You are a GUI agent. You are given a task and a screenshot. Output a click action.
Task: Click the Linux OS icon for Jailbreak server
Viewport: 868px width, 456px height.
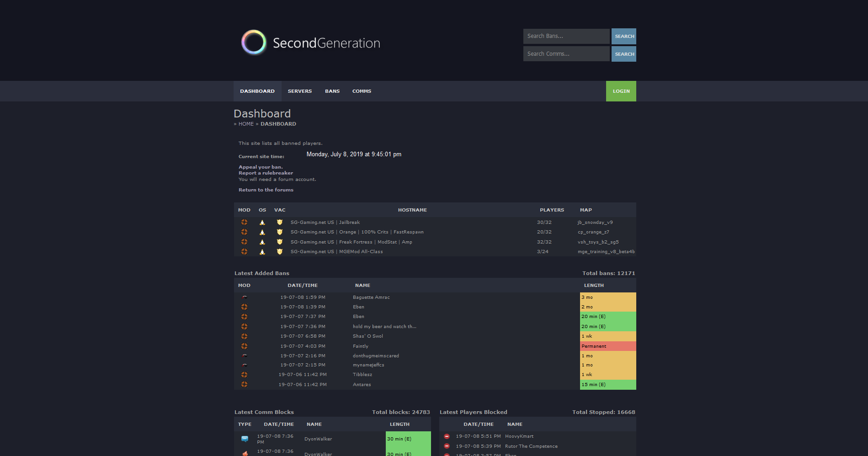click(x=262, y=223)
